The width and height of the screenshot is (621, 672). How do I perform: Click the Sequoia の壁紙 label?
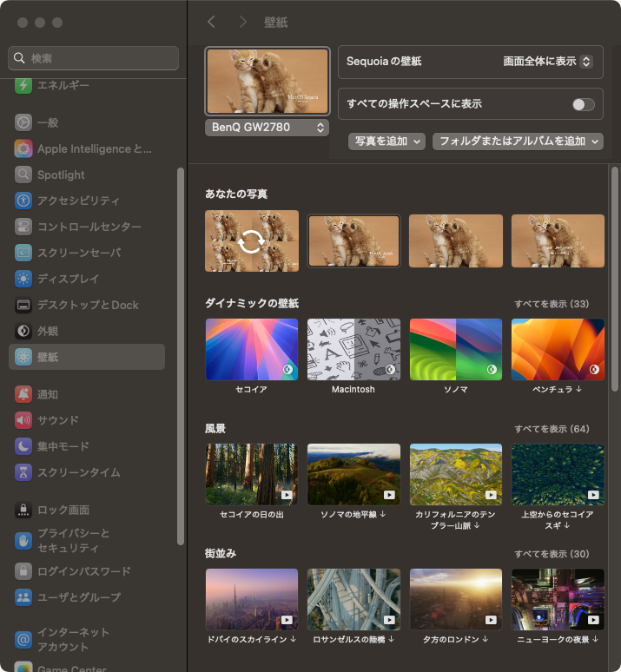point(384,62)
